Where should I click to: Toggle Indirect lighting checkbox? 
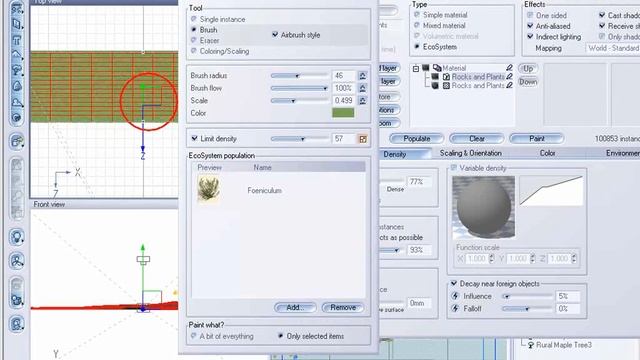click(530, 36)
